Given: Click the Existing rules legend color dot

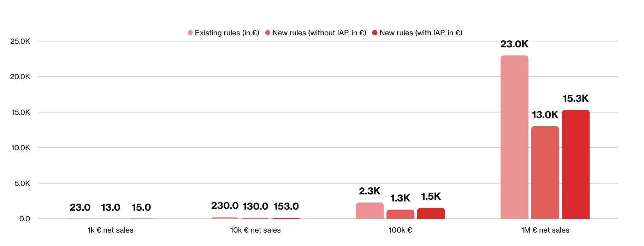Looking at the screenshot, I should pos(190,33).
